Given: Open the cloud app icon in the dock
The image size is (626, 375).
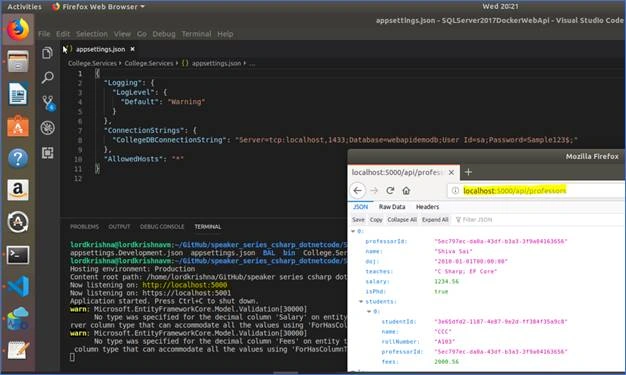Looking at the screenshot, I should coord(18,318).
